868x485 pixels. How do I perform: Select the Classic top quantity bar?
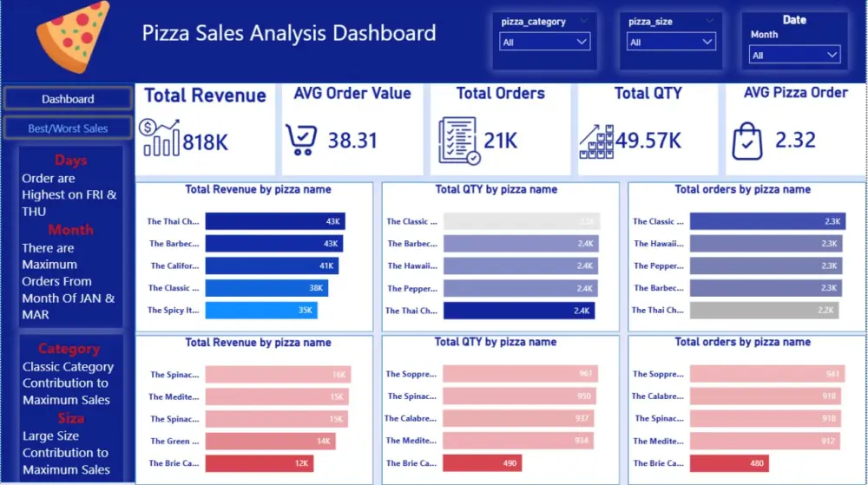pos(522,221)
